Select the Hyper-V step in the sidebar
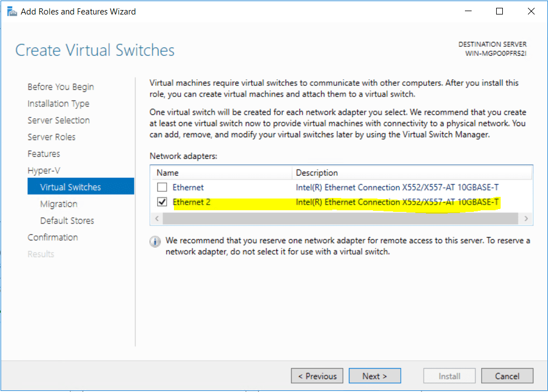Image resolution: width=548 pixels, height=392 pixels. 45,170
